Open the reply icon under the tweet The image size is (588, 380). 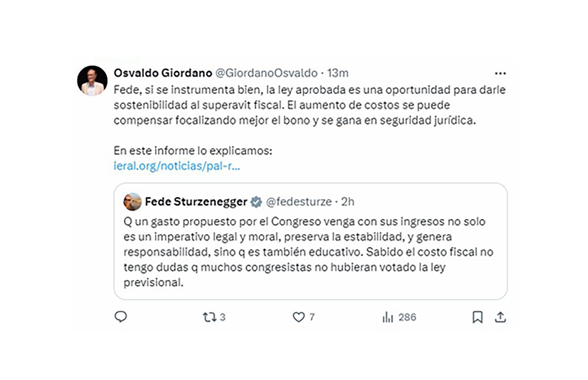pos(120,317)
